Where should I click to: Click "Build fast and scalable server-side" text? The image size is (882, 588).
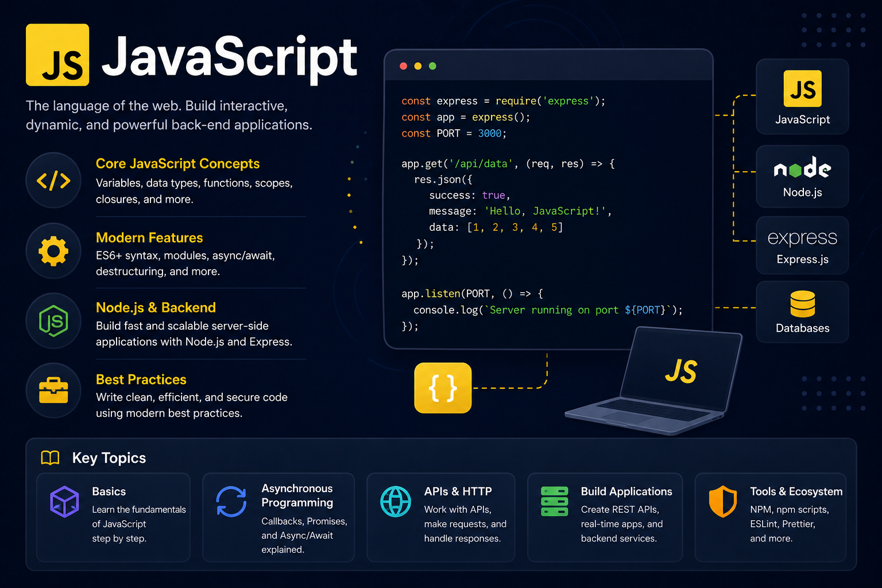[182, 326]
